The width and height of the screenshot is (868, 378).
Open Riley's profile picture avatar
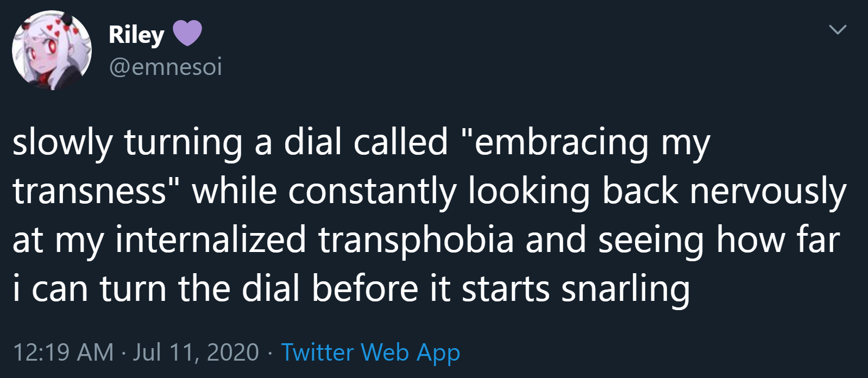[52, 50]
